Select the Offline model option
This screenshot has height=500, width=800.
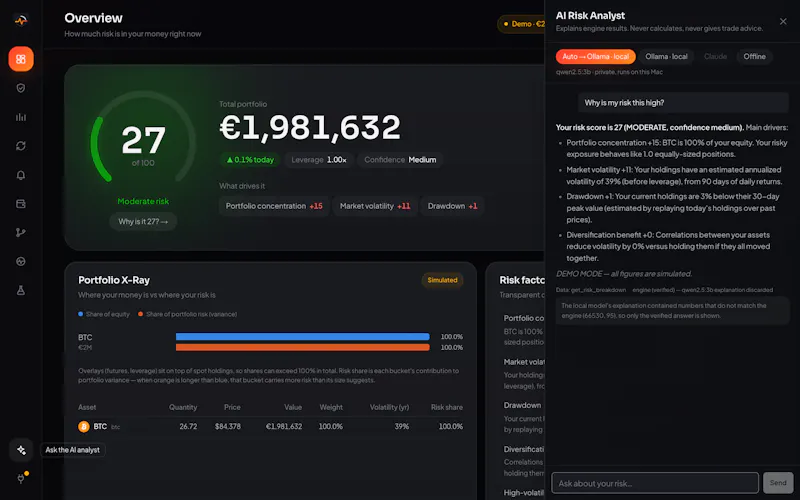(x=754, y=57)
